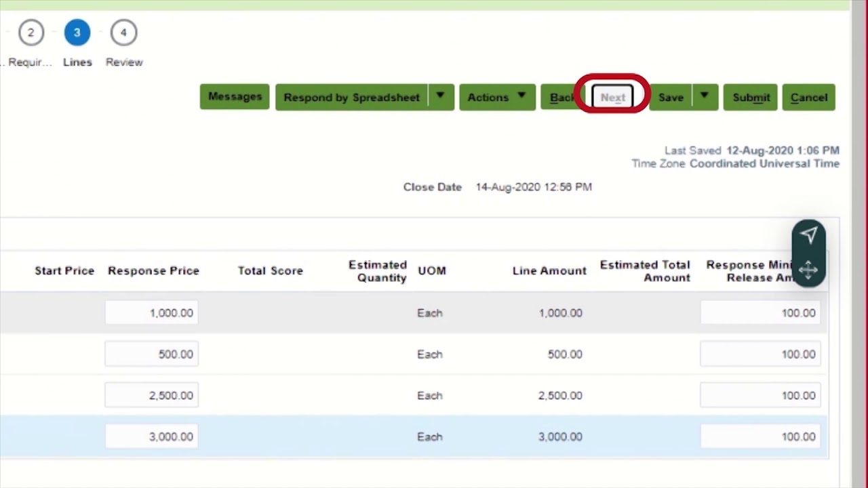Click the Total Score column header

point(270,270)
